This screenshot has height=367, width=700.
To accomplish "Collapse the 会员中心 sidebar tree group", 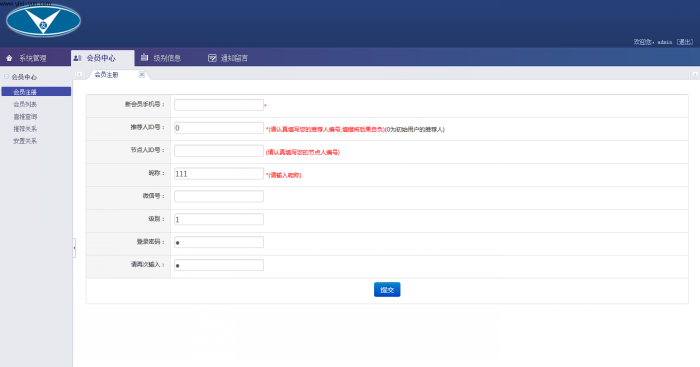I will tap(7, 77).
